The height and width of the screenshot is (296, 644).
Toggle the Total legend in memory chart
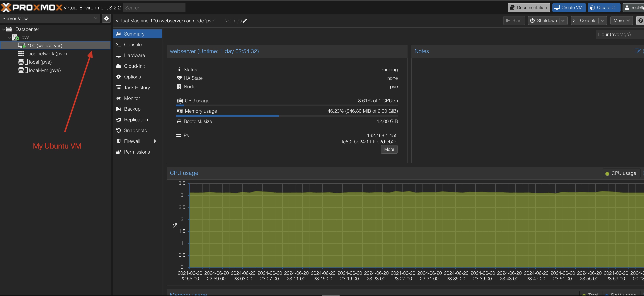[590, 294]
